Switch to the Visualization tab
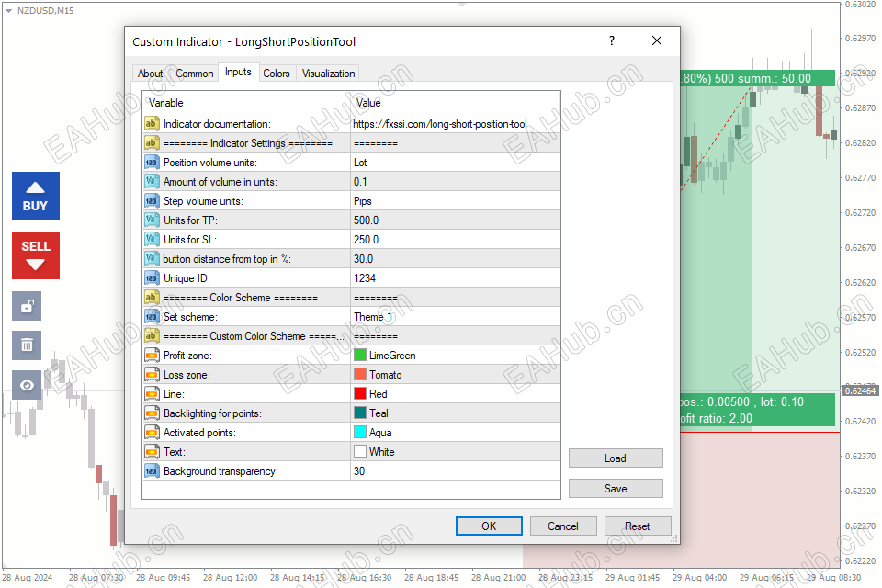This screenshot has width=882, height=588. point(328,73)
